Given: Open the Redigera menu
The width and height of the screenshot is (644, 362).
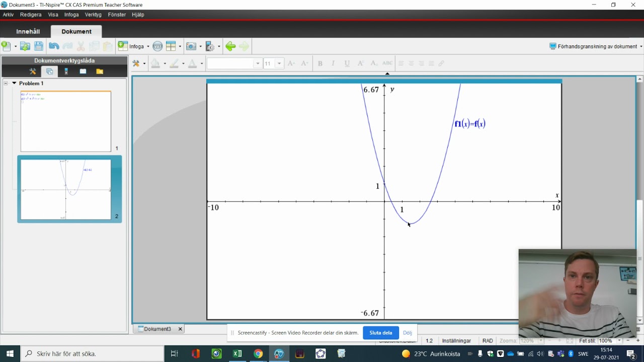Looking at the screenshot, I should [x=31, y=15].
